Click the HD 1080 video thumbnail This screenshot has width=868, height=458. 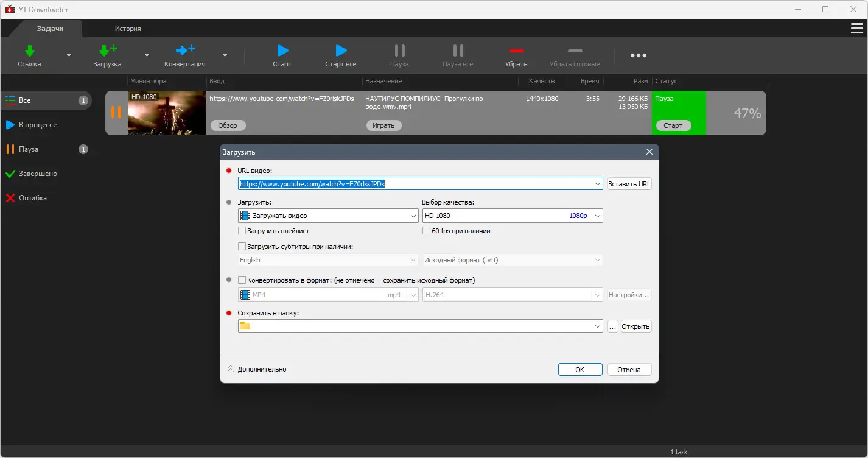(x=166, y=113)
